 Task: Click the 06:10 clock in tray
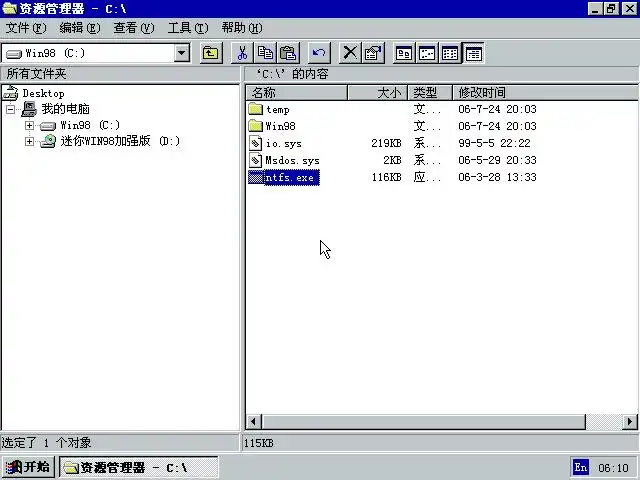(x=613, y=468)
